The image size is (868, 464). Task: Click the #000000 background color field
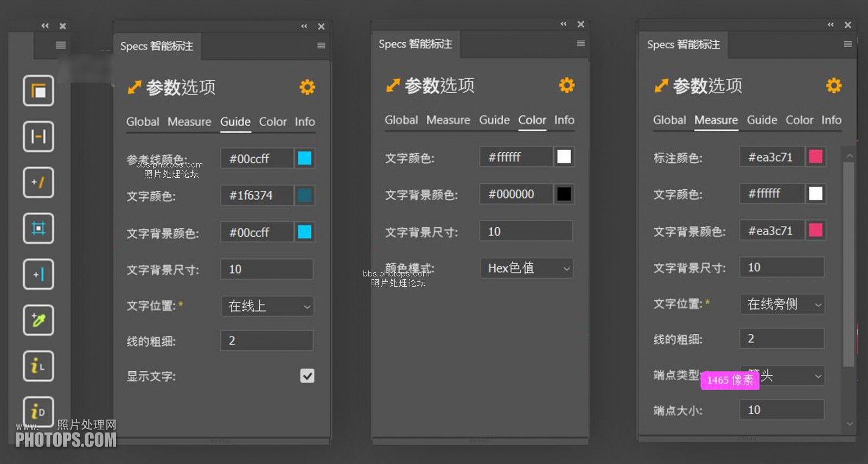516,194
